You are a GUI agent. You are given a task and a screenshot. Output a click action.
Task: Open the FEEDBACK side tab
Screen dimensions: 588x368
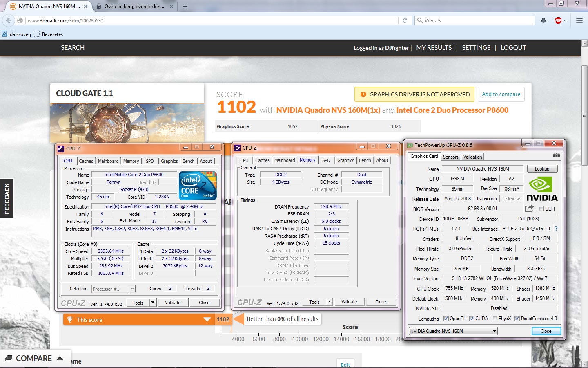coord(7,199)
